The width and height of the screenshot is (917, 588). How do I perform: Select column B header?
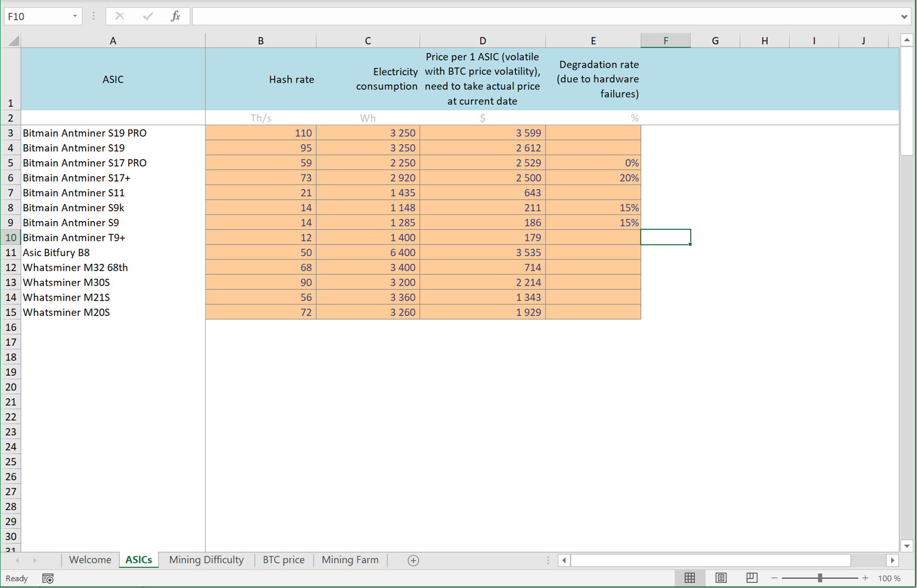coord(261,41)
